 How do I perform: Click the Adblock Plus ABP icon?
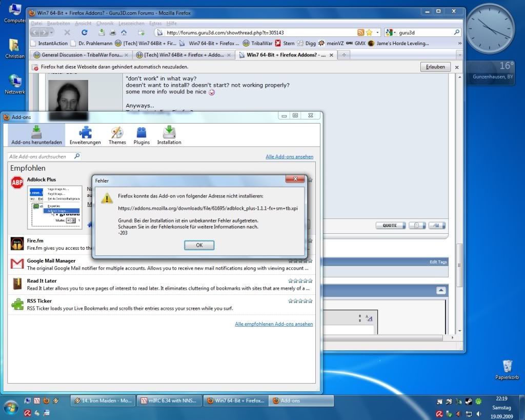pyautogui.click(x=17, y=182)
